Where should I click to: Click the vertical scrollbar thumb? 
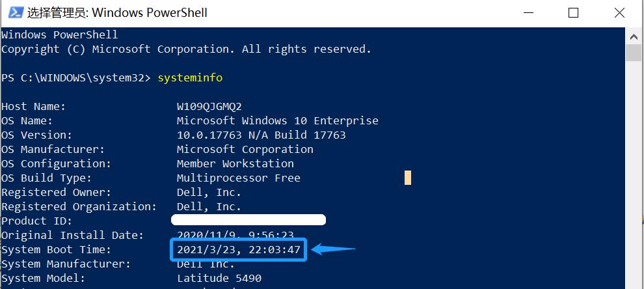pyautogui.click(x=634, y=53)
